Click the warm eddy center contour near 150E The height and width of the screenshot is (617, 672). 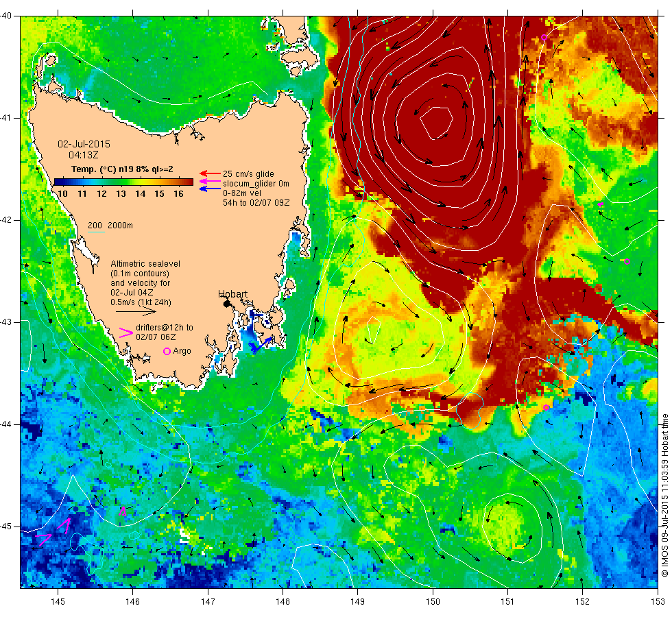[436, 123]
